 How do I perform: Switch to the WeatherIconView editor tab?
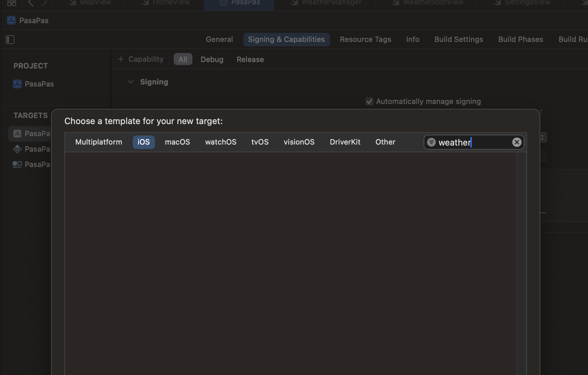click(427, 3)
